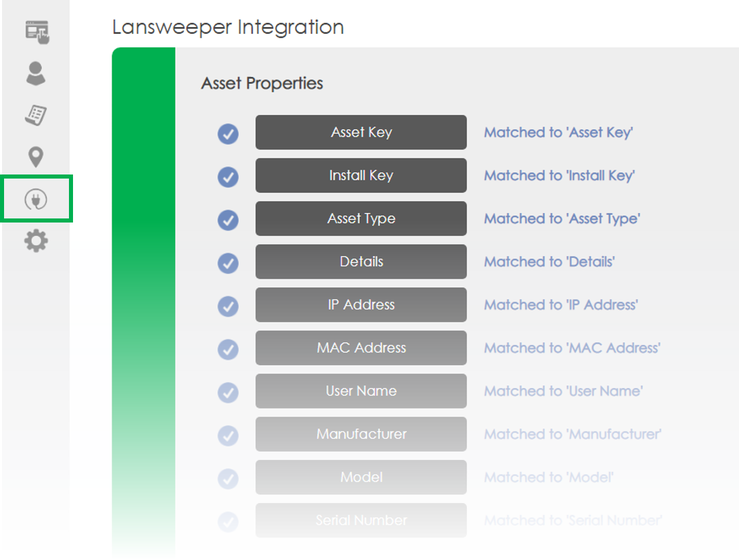Select the Model property button
This screenshot has width=739, height=560.
click(361, 477)
